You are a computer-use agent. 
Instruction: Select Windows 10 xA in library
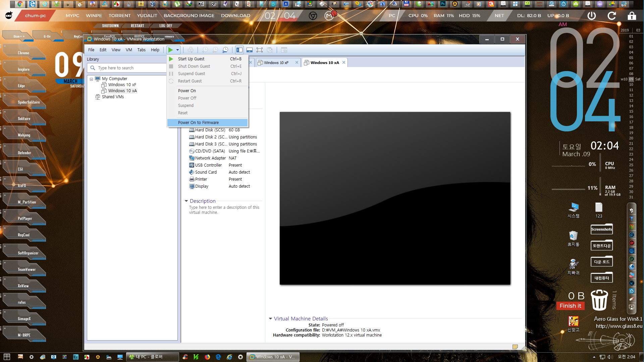[122, 91]
